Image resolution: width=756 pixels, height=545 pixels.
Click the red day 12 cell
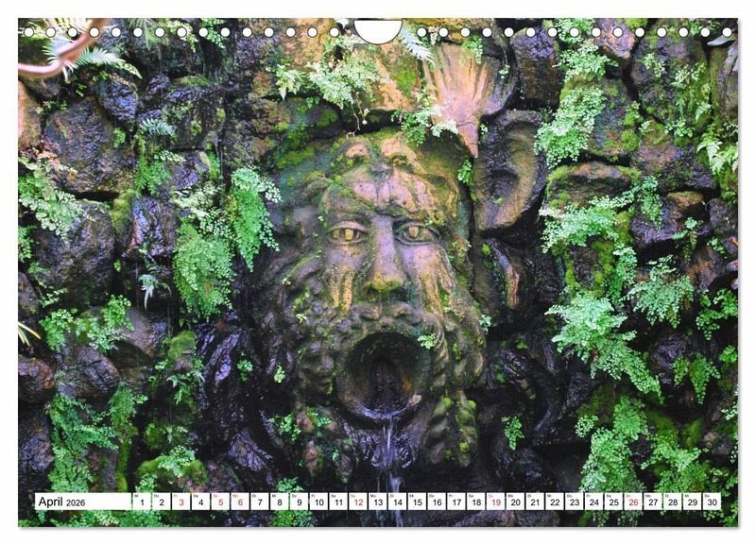coord(358,502)
